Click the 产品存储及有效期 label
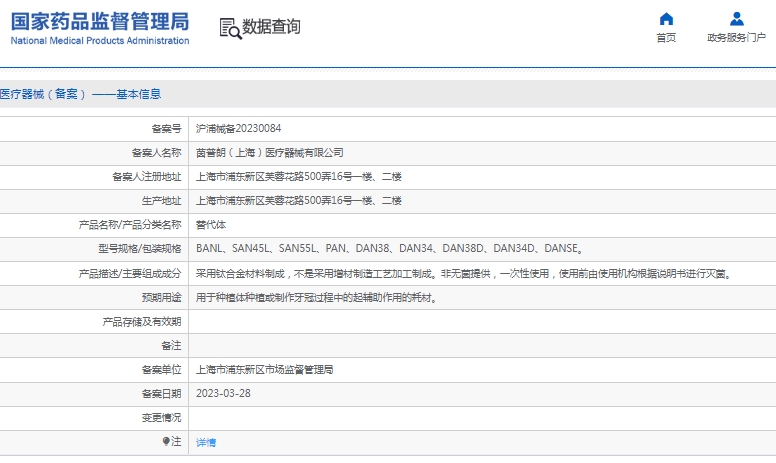 [x=142, y=322]
